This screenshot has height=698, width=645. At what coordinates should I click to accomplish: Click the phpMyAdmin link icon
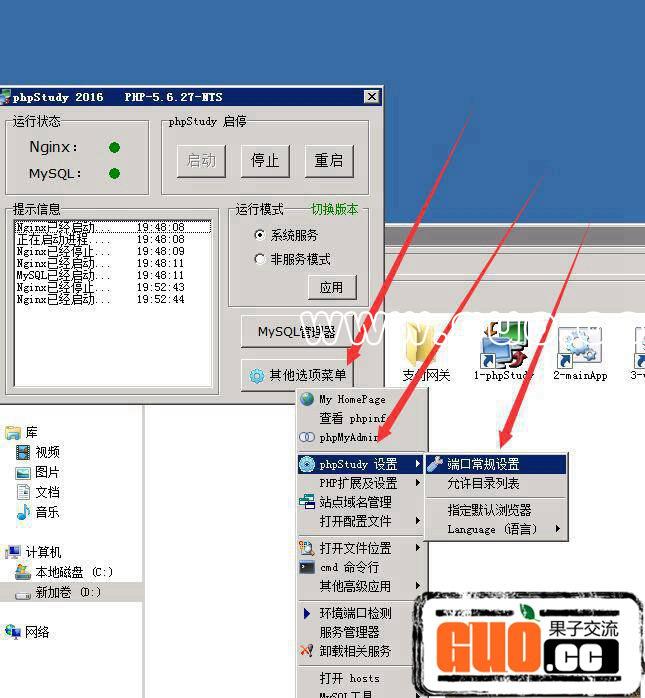307,437
